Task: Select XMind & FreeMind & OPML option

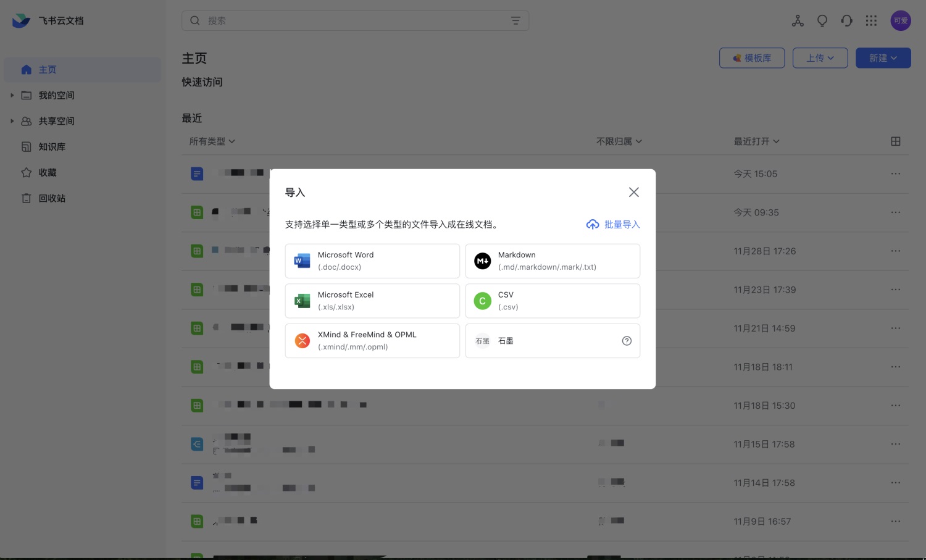Action: click(372, 341)
